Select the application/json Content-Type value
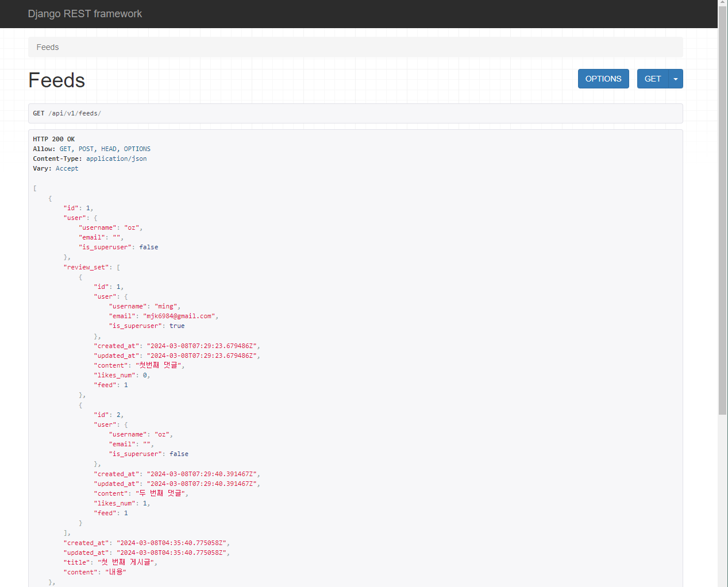The height and width of the screenshot is (587, 728). (116, 158)
